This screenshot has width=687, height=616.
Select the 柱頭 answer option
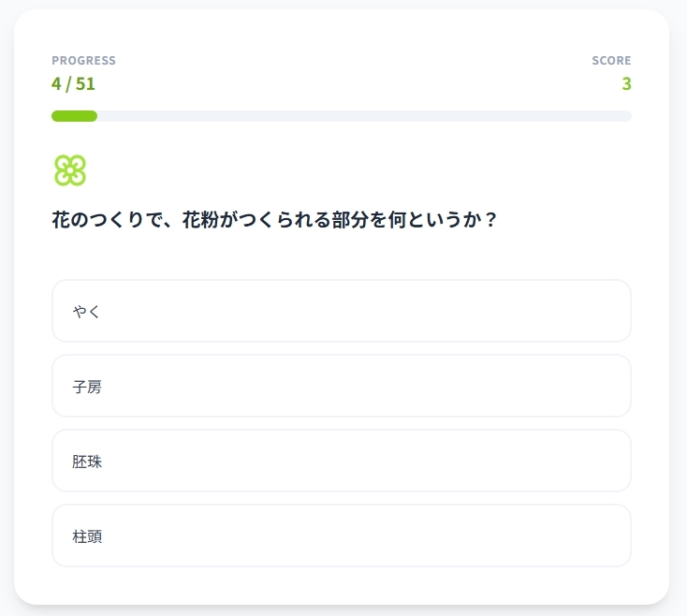[342, 535]
